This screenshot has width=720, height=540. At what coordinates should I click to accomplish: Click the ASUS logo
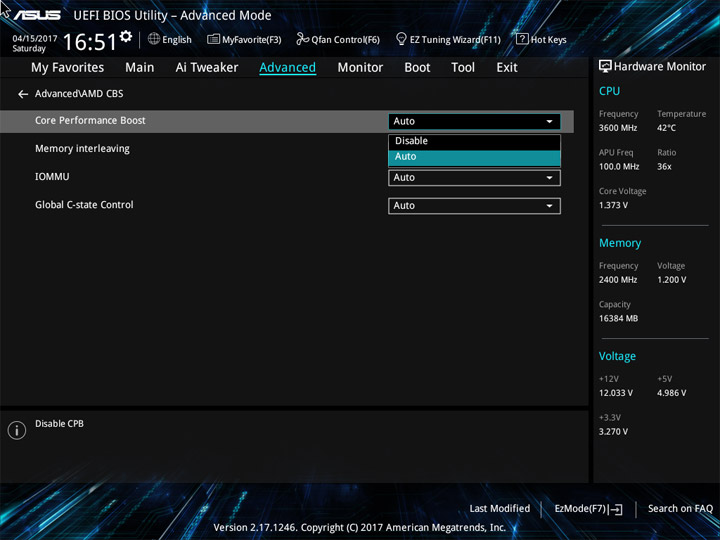[37, 15]
